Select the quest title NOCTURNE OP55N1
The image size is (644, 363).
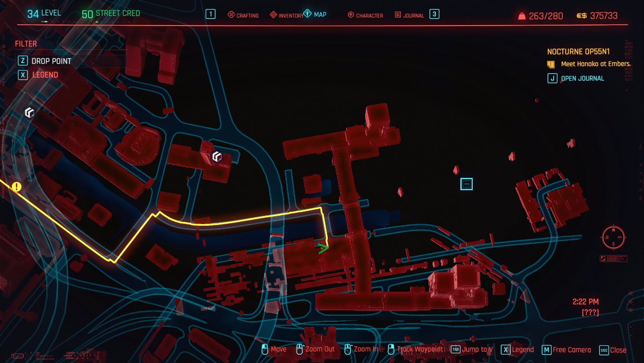pyautogui.click(x=578, y=52)
